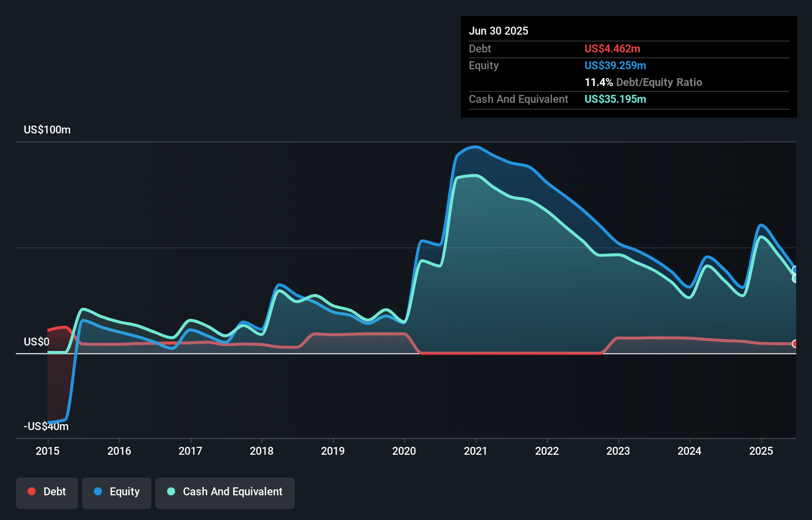
Task: Select the 2015 label on the time axis
Action: [47, 451]
